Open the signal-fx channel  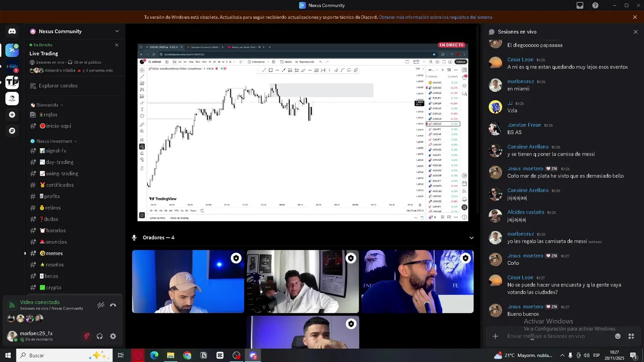(75, 151)
